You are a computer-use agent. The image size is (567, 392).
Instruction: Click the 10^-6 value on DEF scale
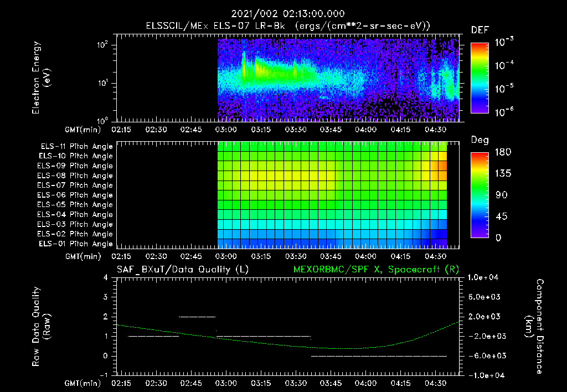pos(504,112)
